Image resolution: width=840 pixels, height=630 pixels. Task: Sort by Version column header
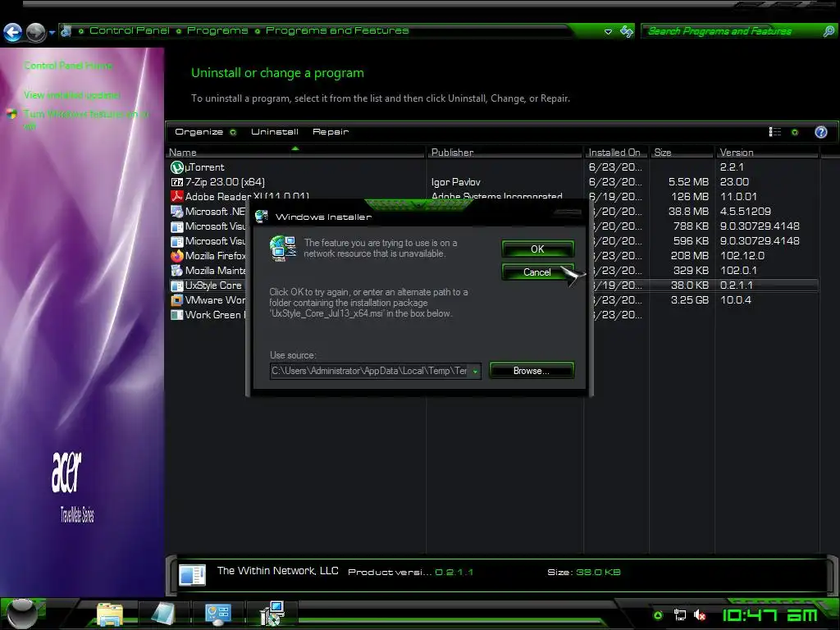click(767, 152)
